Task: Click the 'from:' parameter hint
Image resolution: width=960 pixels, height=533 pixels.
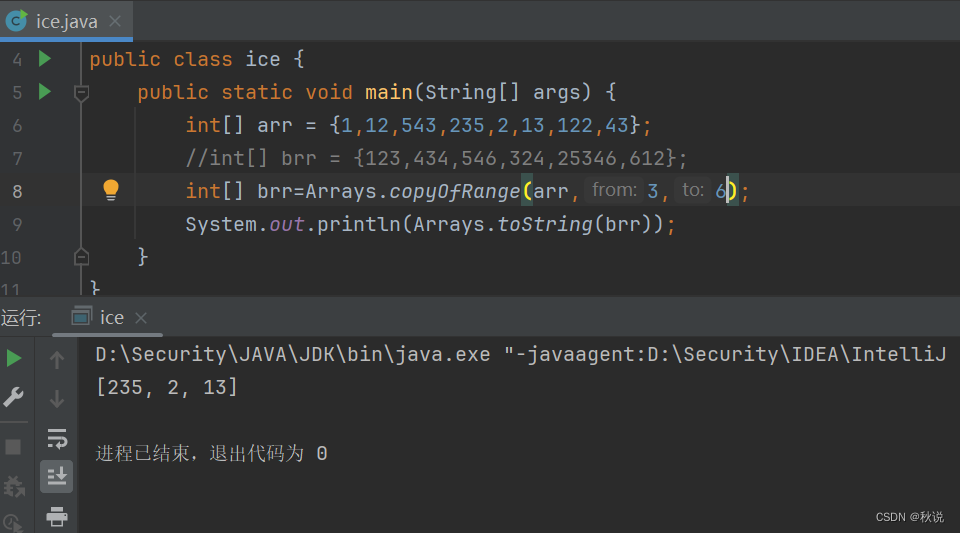Action: [614, 190]
